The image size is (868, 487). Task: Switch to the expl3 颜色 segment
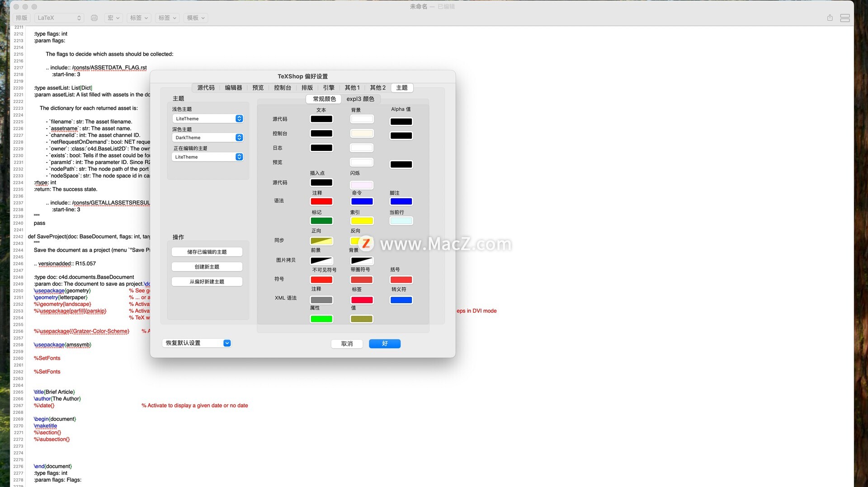point(360,99)
